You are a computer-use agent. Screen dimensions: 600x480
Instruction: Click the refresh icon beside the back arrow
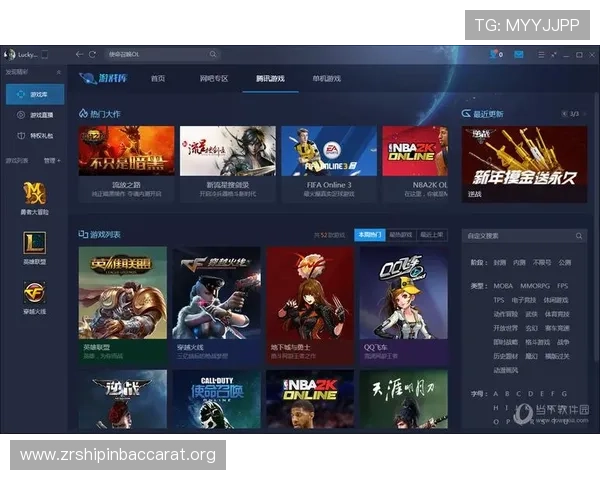[x=93, y=54]
